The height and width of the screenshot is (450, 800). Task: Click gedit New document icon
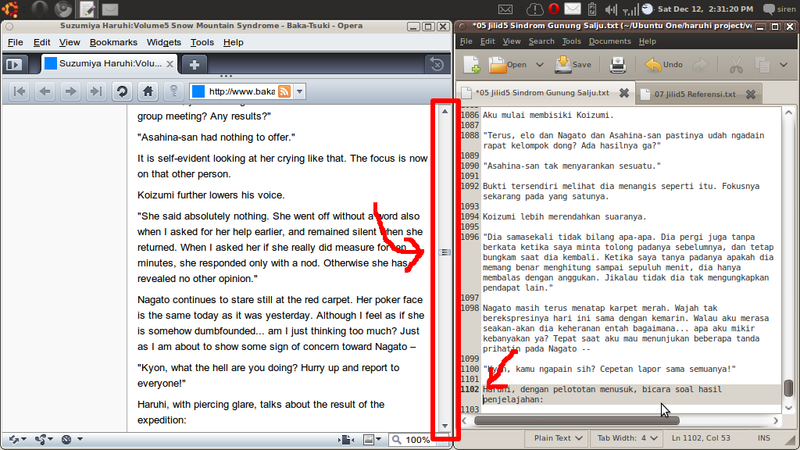tap(468, 65)
